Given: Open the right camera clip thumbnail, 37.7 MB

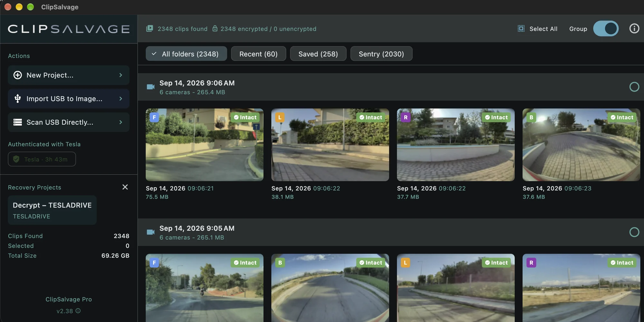Looking at the screenshot, I should pos(456,145).
